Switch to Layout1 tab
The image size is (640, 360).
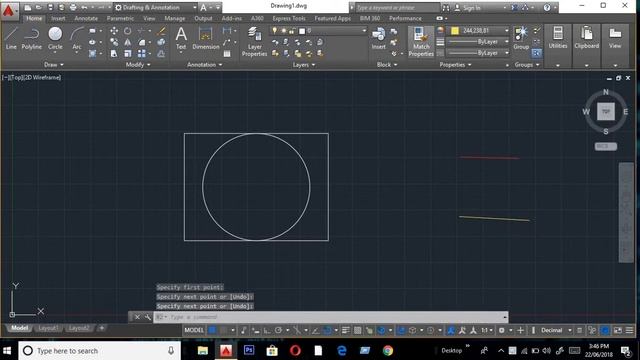[48, 328]
